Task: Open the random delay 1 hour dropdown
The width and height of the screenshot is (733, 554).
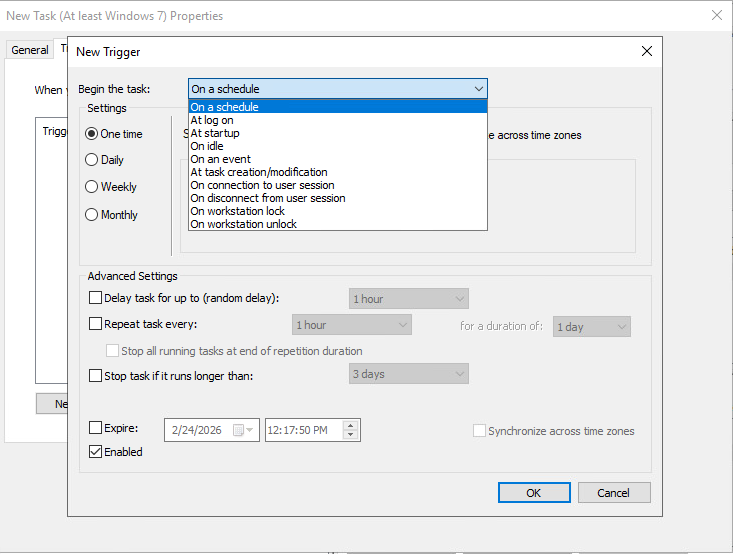Action: (409, 299)
